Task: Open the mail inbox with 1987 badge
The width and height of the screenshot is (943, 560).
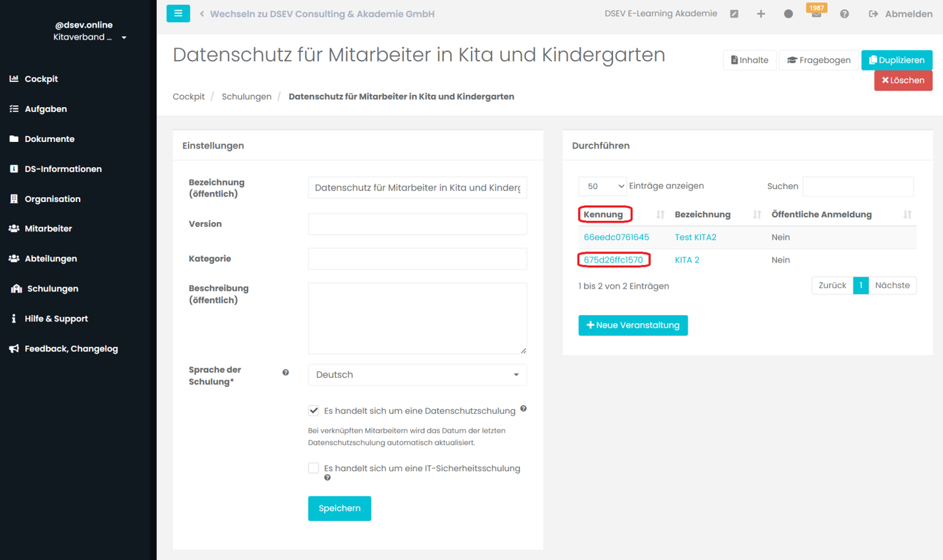Action: click(x=816, y=14)
